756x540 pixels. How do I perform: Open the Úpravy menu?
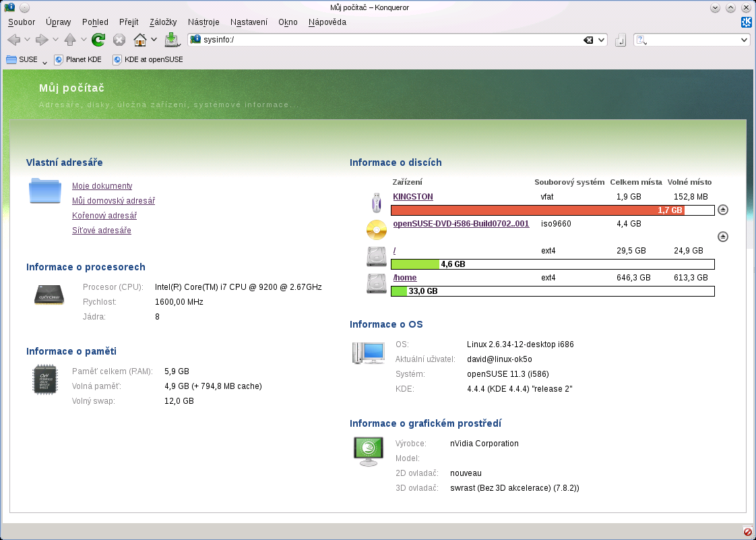tap(59, 22)
